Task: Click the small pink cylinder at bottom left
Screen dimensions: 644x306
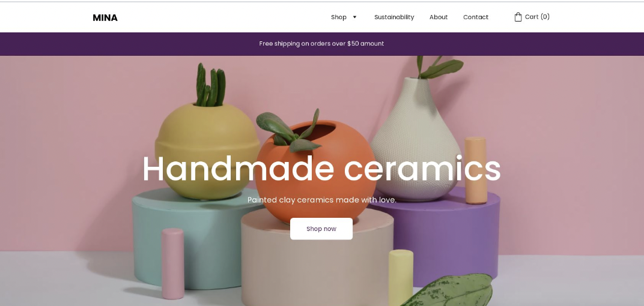Action: coord(172,264)
